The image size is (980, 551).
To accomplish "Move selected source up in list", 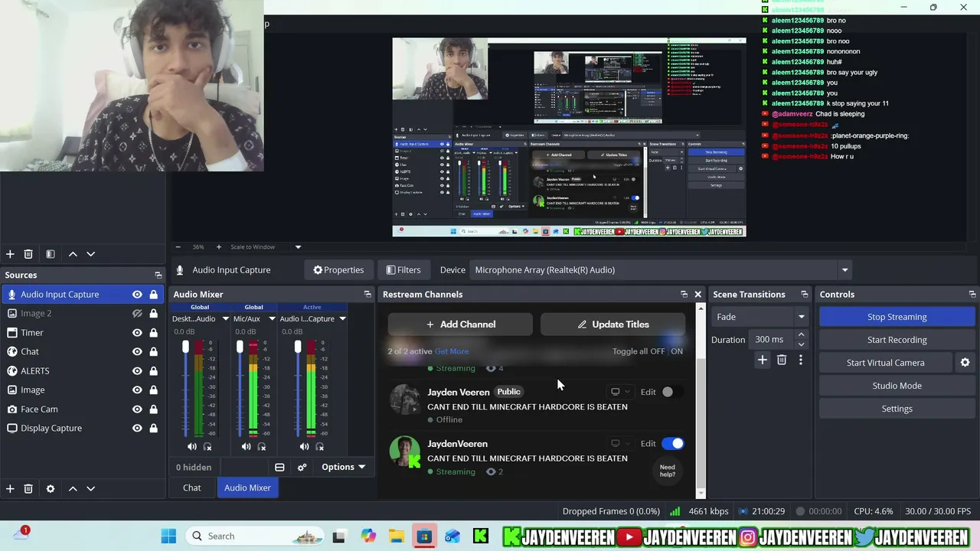I will pyautogui.click(x=73, y=488).
